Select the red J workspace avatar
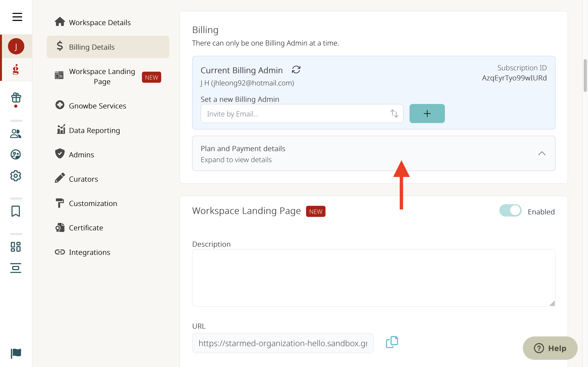 click(16, 46)
